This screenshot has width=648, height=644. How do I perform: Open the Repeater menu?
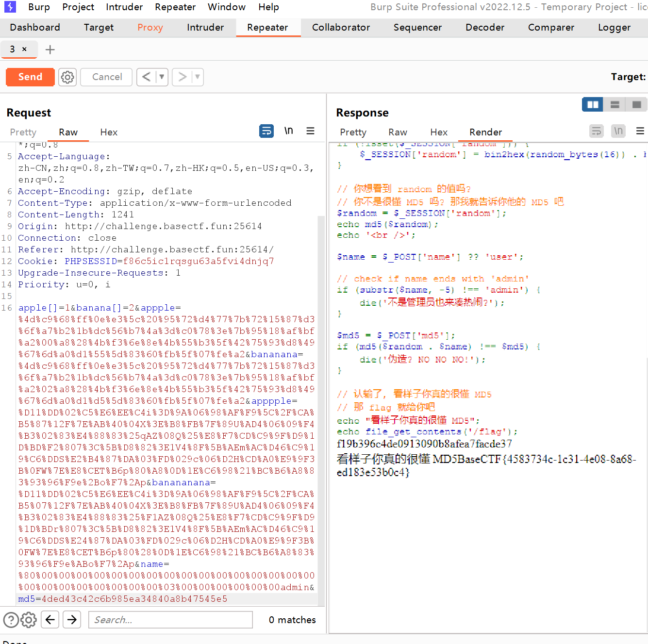click(x=175, y=7)
